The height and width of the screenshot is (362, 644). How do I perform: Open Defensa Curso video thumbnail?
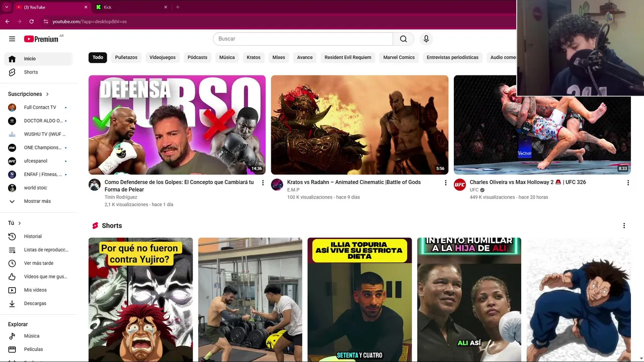[177, 125]
